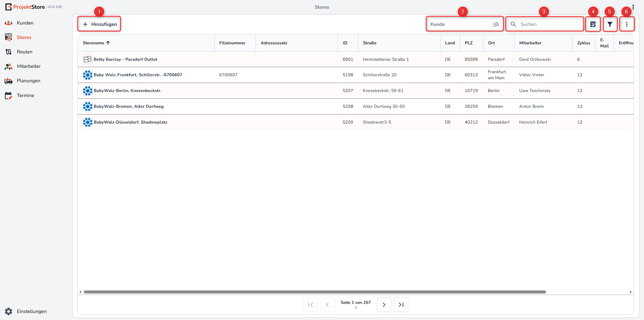Click the Baby Walz-Frankfurt logo icon

click(x=88, y=75)
